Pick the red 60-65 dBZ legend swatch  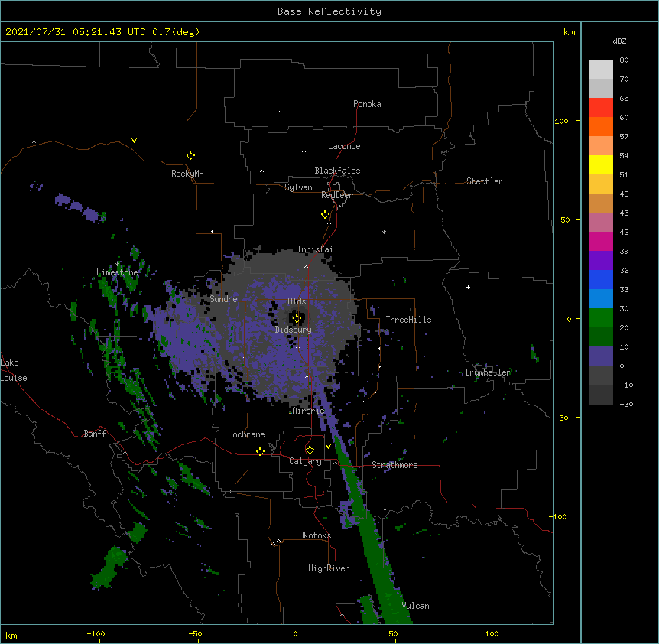(601, 107)
